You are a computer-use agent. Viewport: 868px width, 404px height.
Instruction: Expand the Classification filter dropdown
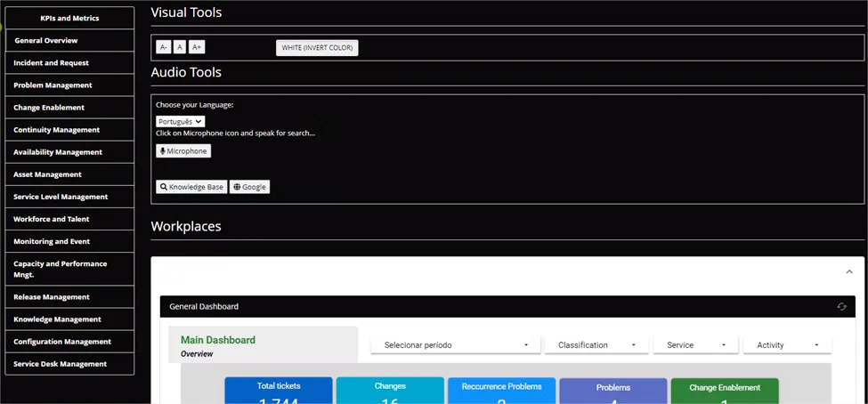point(596,344)
